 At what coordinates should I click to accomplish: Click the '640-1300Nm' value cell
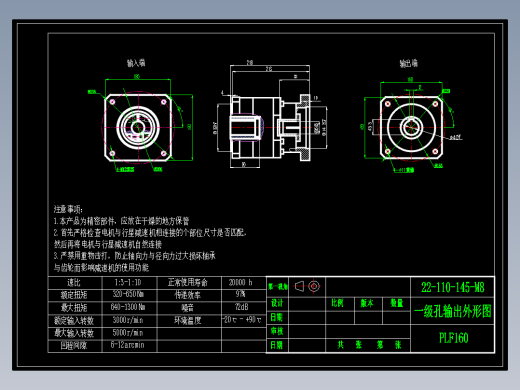point(129,308)
